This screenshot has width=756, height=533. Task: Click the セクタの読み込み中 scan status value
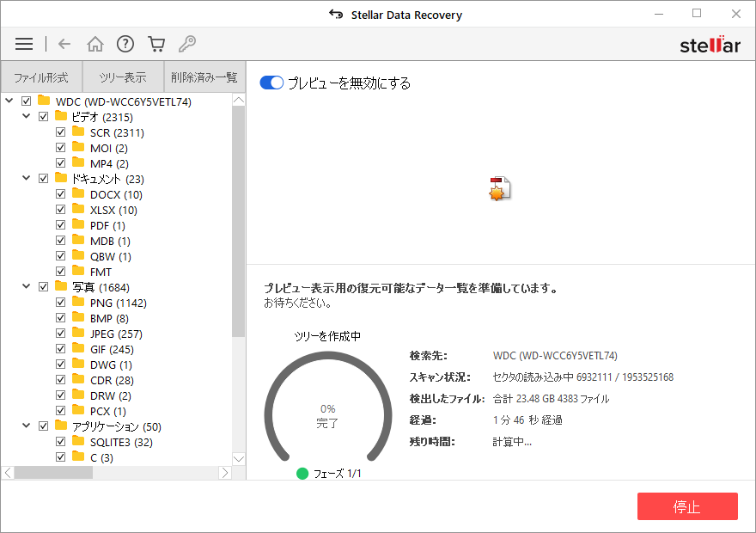[583, 377]
